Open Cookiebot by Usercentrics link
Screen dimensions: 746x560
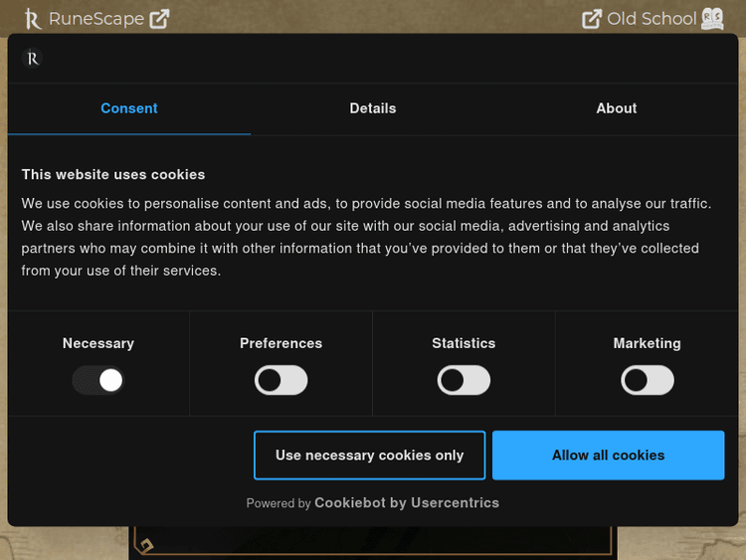[407, 503]
